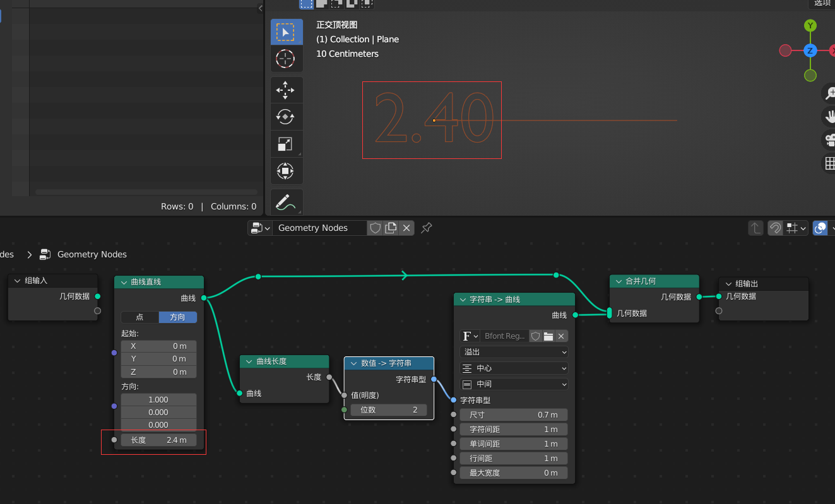Screen dimensions: 835x504
Task: Collapse the 合并几何 node
Action: (619, 281)
